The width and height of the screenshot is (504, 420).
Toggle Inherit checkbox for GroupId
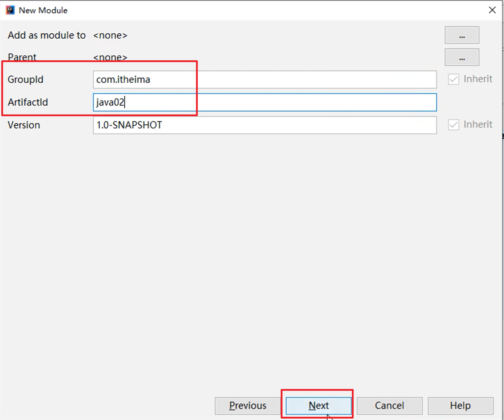click(453, 79)
